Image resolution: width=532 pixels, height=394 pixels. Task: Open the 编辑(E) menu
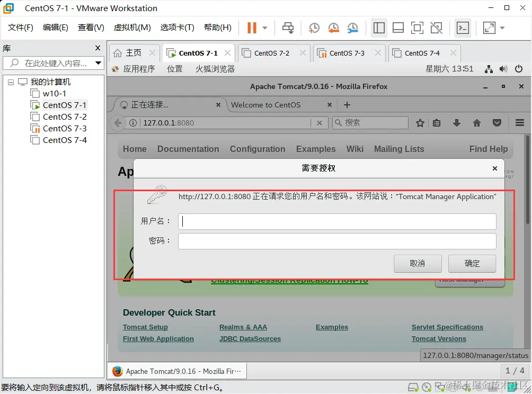click(x=55, y=28)
